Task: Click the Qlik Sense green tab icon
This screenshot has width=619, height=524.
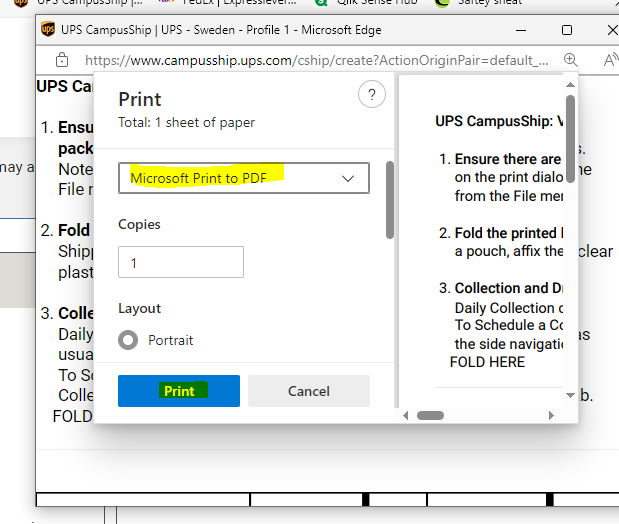Action: [322, 2]
